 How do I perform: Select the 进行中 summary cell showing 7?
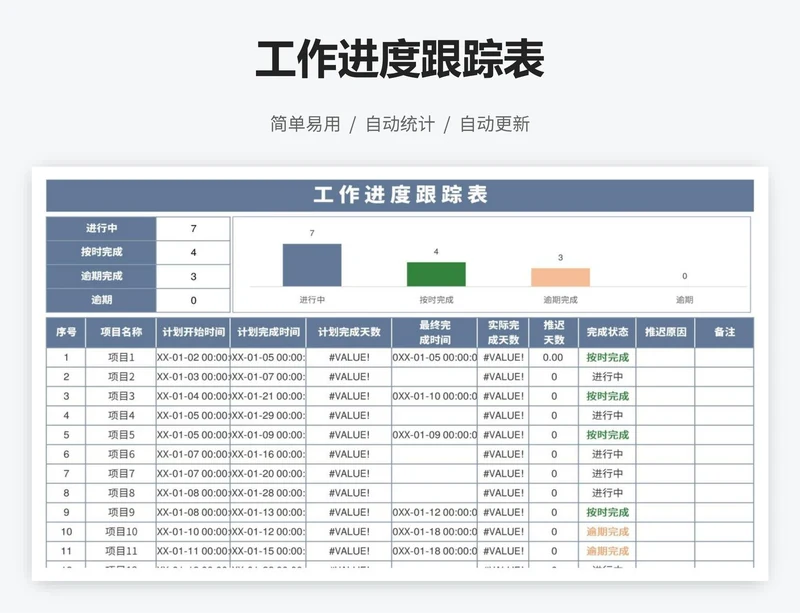pyautogui.click(x=195, y=228)
